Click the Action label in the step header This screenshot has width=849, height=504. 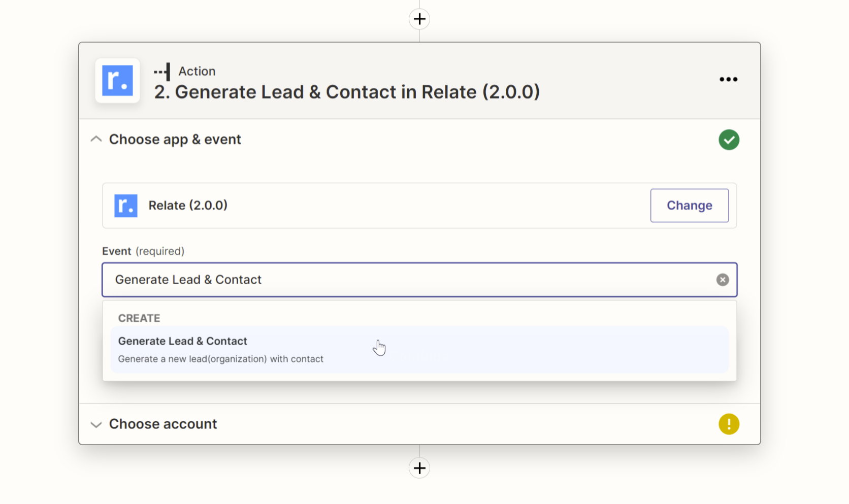196,71
